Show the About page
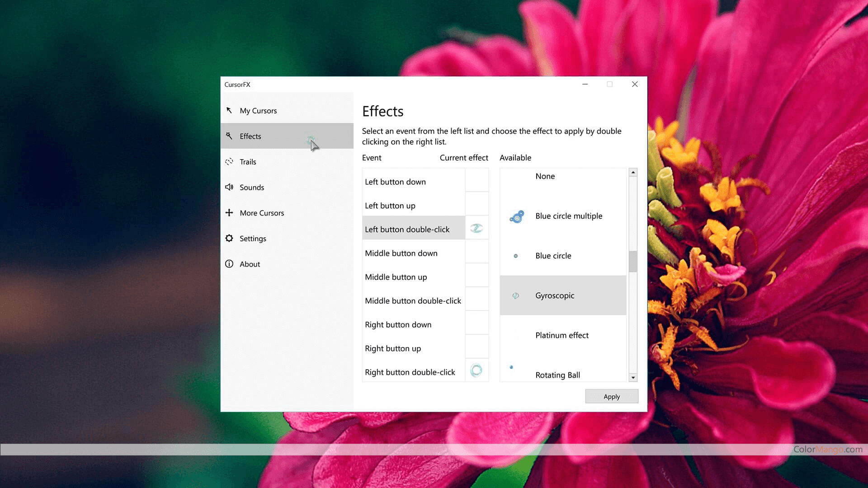 (287, 264)
